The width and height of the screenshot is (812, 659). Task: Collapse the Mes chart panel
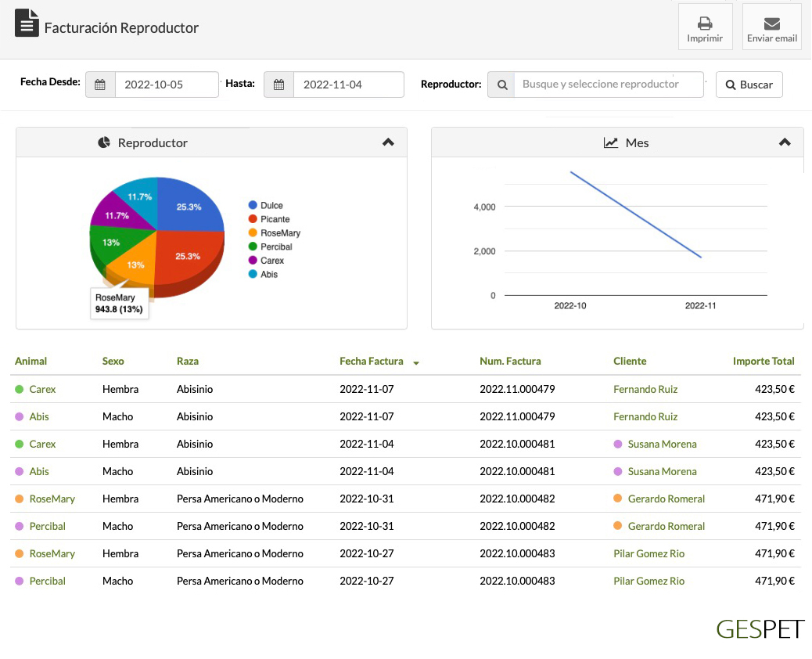pyautogui.click(x=785, y=142)
